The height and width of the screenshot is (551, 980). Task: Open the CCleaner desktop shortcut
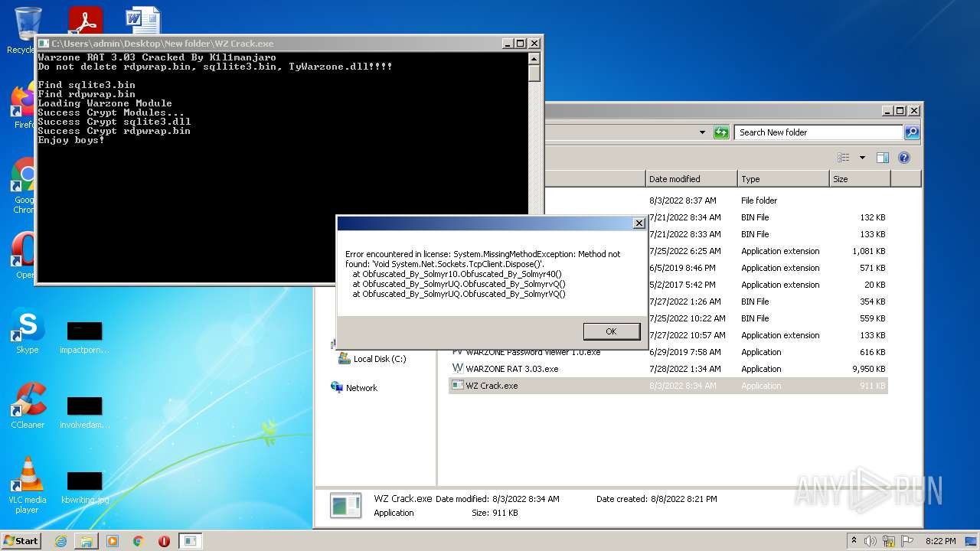coord(28,406)
